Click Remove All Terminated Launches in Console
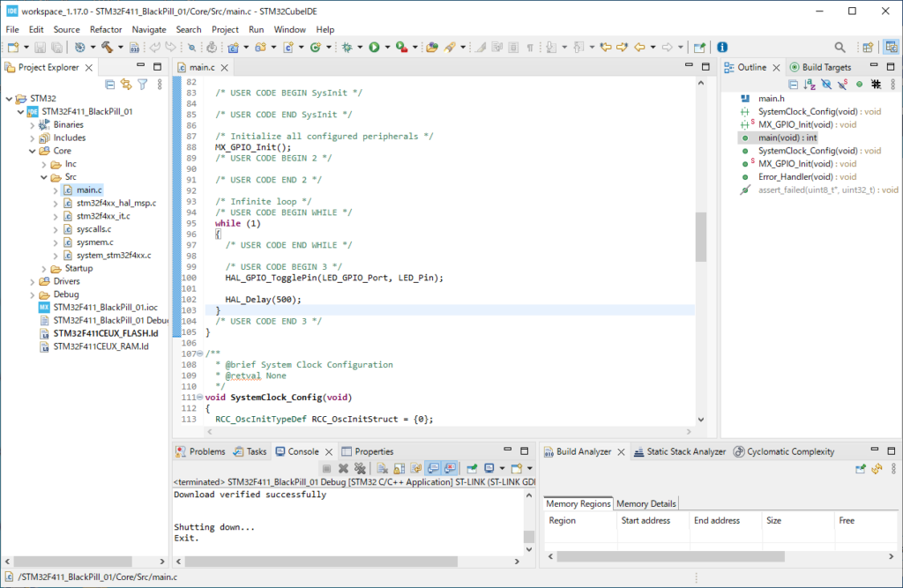903x588 pixels. point(360,468)
